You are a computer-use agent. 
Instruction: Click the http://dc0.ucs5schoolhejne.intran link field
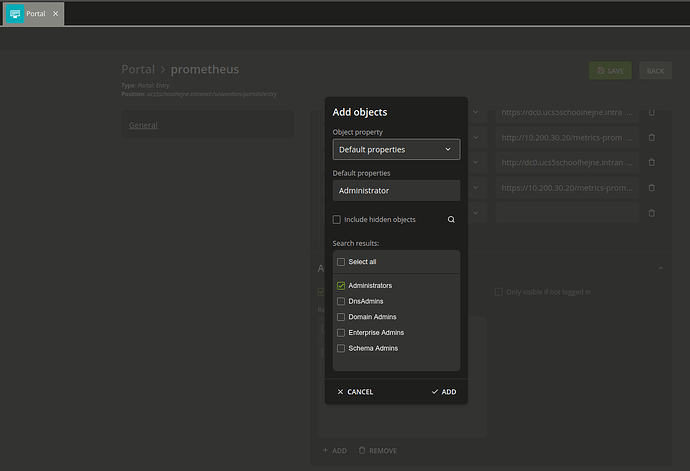pyautogui.click(x=567, y=162)
